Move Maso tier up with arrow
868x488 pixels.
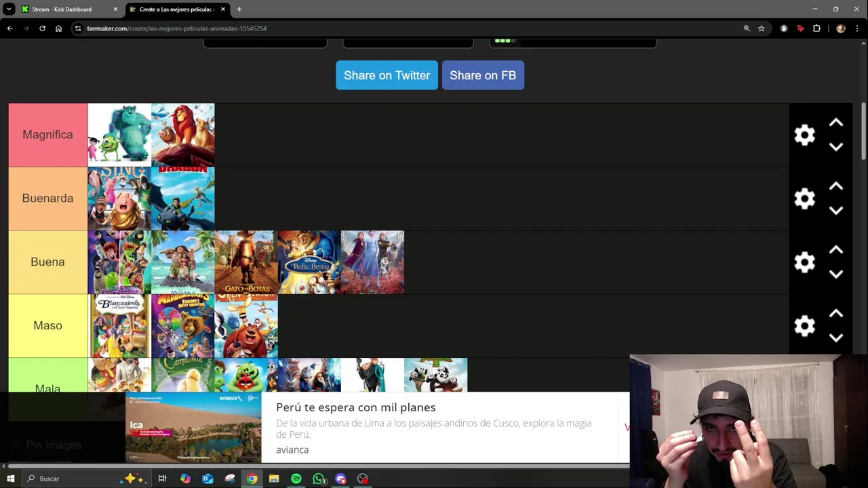click(x=835, y=314)
